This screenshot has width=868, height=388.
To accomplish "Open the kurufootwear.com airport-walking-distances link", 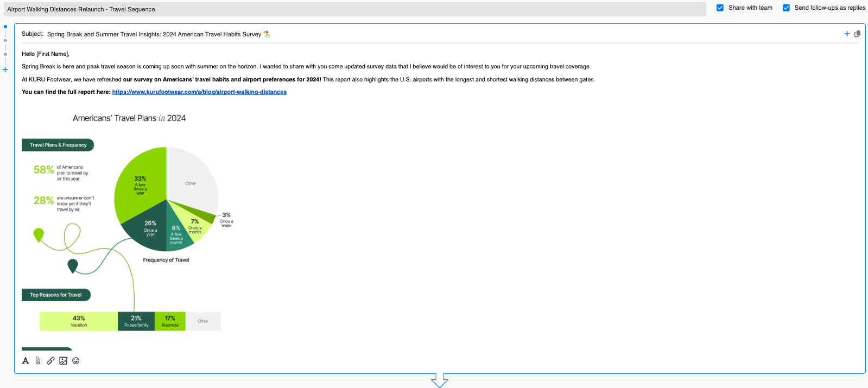I will click(x=199, y=92).
